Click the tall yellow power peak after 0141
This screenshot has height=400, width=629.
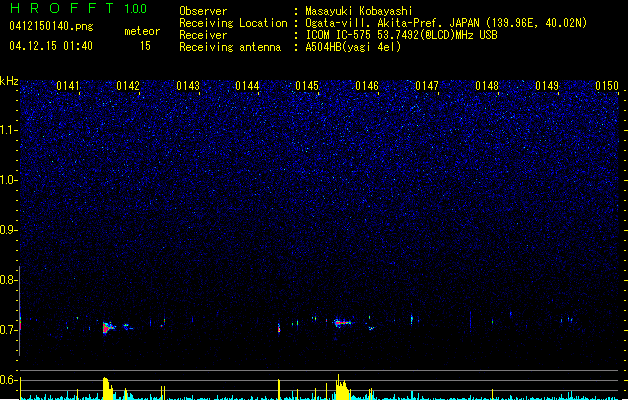tap(108, 388)
